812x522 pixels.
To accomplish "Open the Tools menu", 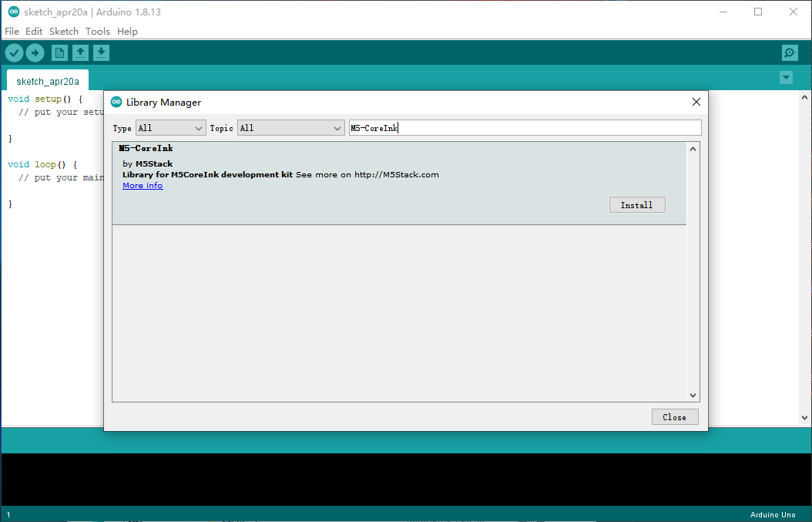I will [x=97, y=31].
